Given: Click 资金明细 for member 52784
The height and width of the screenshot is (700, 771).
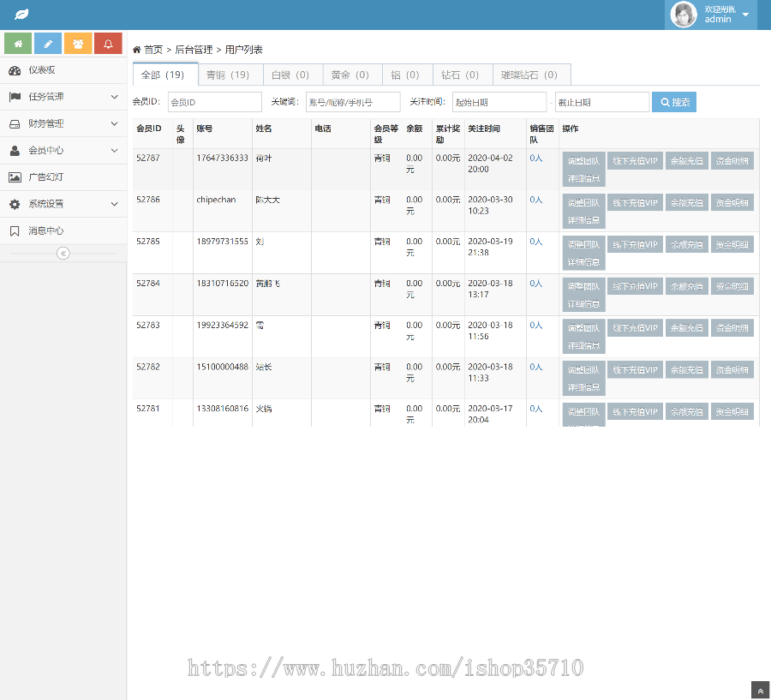Looking at the screenshot, I should [x=732, y=286].
